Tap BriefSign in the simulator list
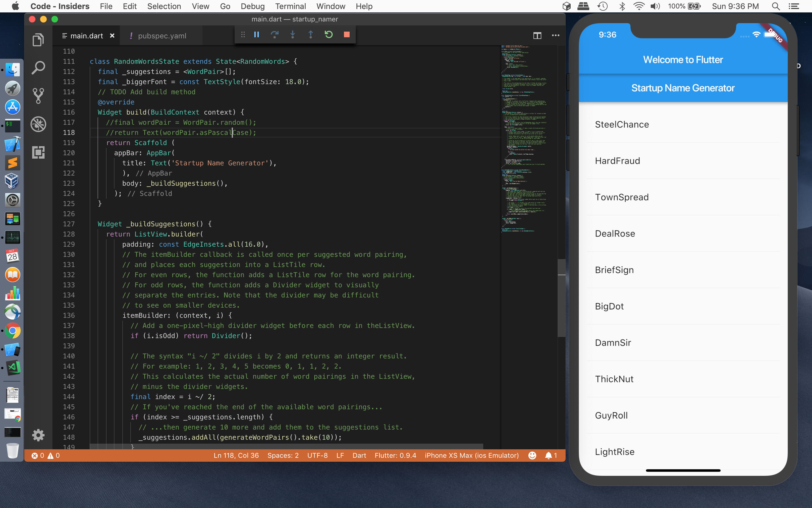 [683, 270]
